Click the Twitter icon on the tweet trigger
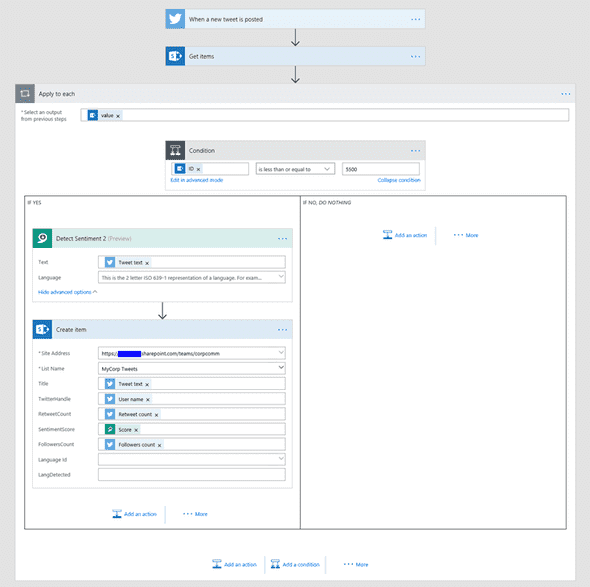 [x=175, y=19]
